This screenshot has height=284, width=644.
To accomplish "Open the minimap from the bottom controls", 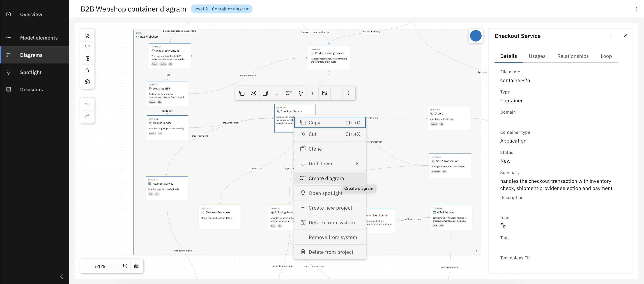I will pyautogui.click(x=137, y=266).
